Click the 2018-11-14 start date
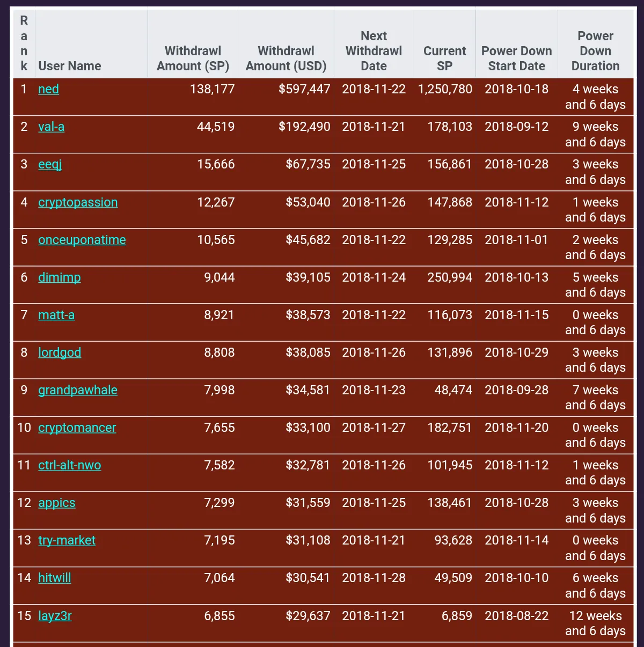Image resolution: width=644 pixels, height=647 pixels. (x=517, y=541)
